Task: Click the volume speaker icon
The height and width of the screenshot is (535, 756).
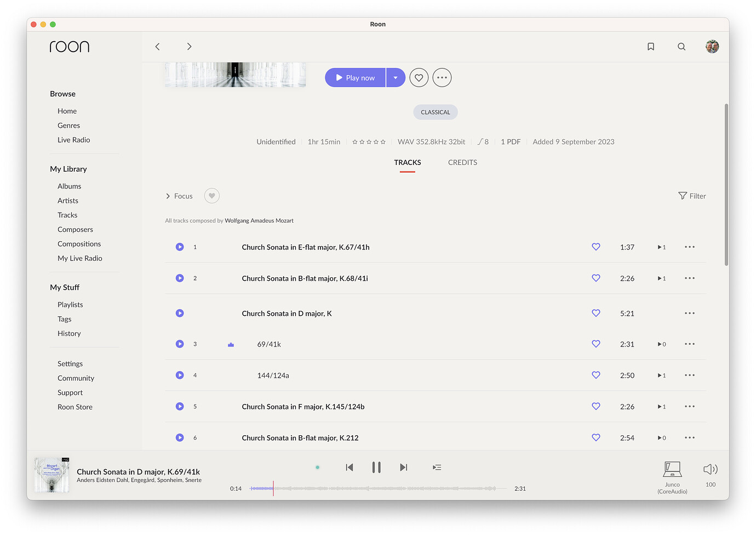Action: 710,469
